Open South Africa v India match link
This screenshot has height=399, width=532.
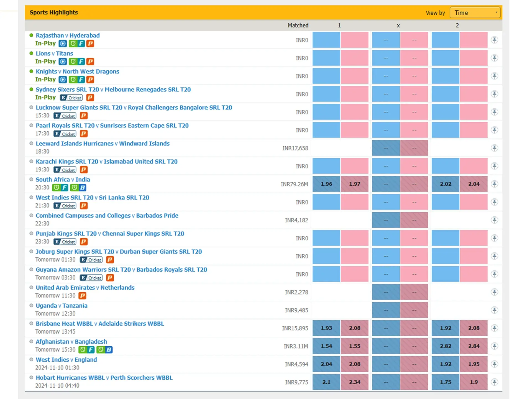[63, 180]
